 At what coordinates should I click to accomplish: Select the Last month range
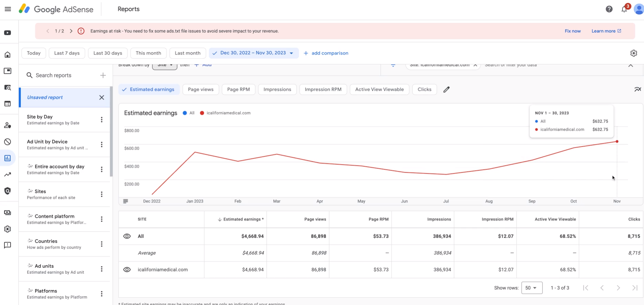pos(188,53)
